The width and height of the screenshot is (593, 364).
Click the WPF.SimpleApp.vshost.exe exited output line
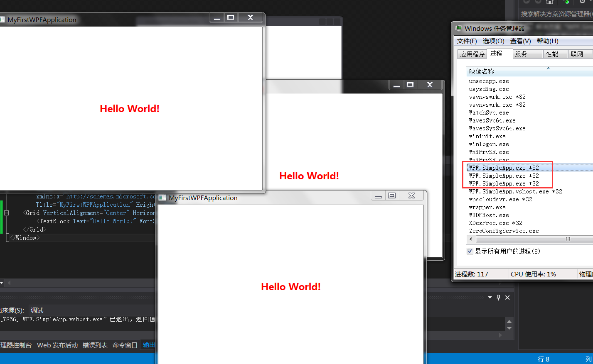pos(77,319)
